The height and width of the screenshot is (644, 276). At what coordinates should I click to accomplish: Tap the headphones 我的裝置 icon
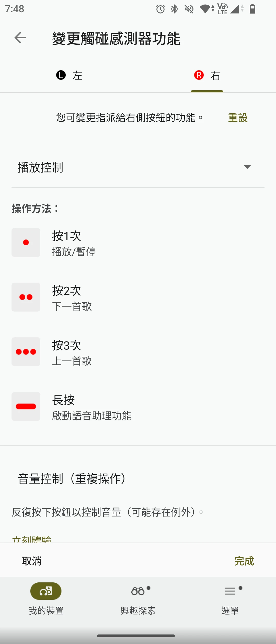click(x=46, y=591)
